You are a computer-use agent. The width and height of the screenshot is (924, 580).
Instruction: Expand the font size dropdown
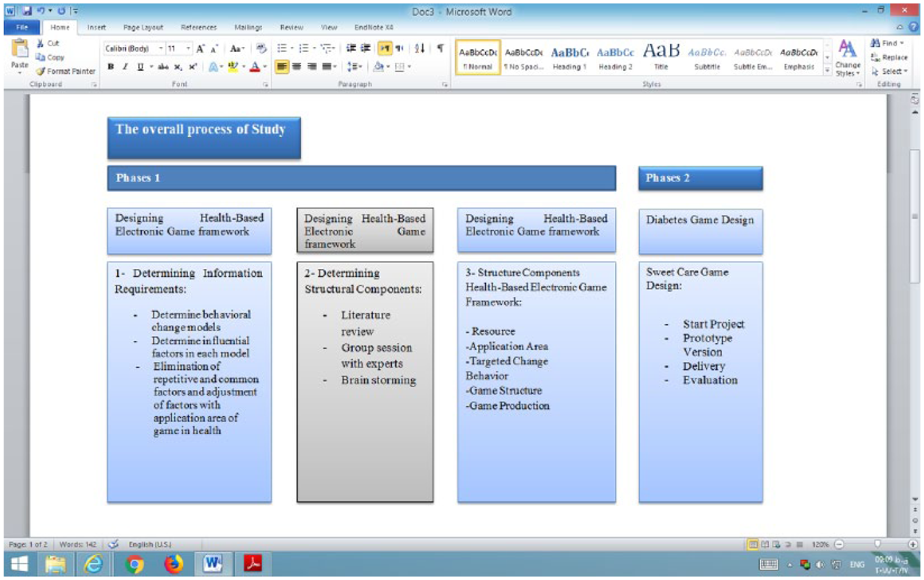point(188,48)
